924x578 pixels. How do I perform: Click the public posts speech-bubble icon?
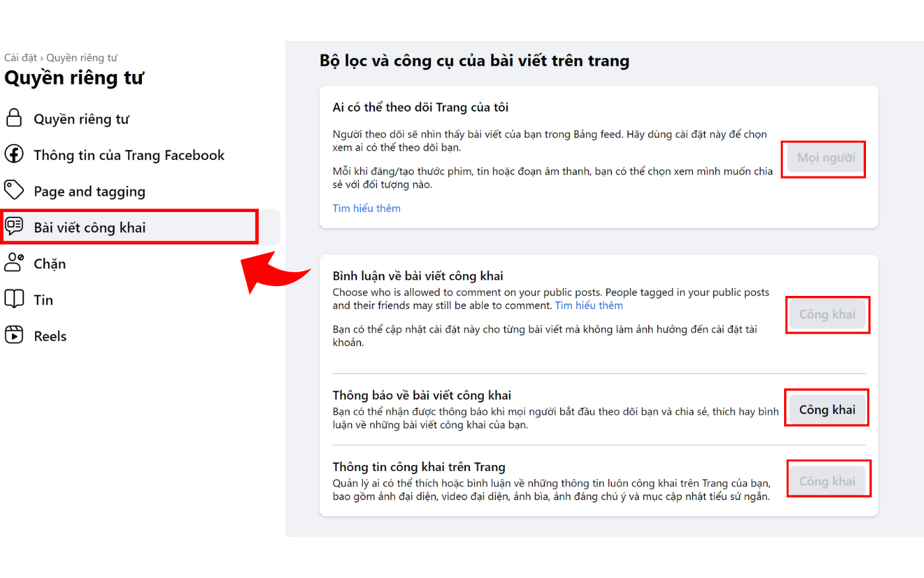(x=14, y=227)
